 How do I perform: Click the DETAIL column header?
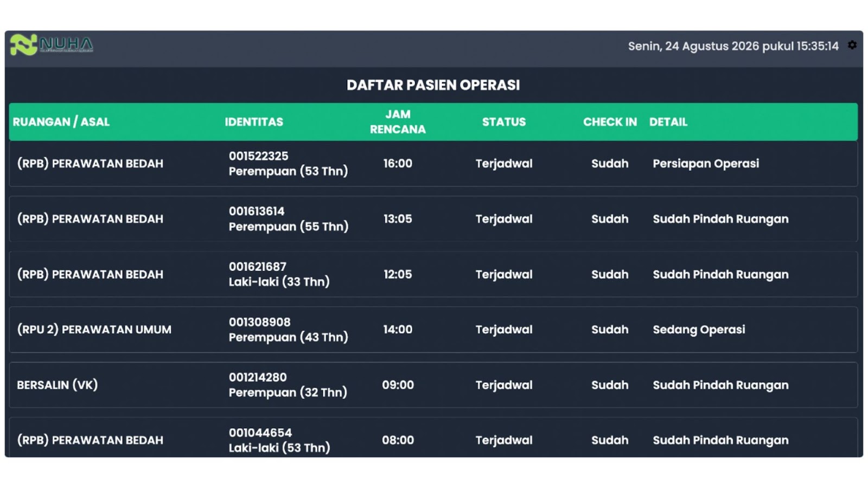[x=668, y=122]
